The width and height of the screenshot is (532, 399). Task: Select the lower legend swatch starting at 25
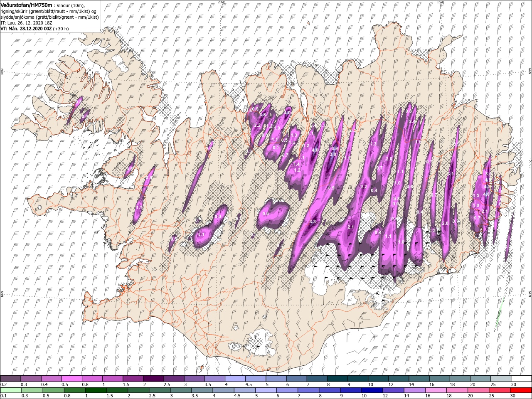(x=500, y=390)
